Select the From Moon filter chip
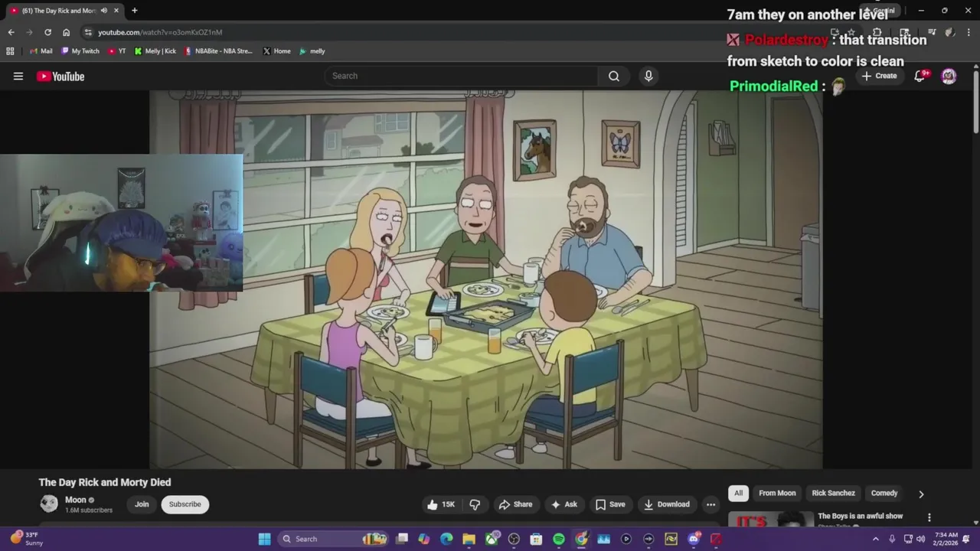Viewport: 980px width, 551px height. tap(777, 493)
